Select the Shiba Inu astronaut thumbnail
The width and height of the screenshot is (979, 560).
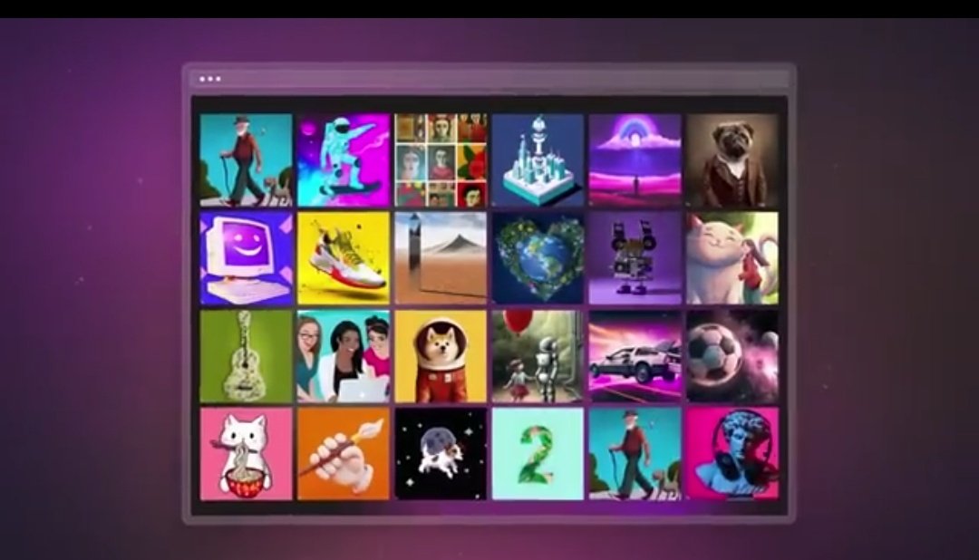point(441,356)
